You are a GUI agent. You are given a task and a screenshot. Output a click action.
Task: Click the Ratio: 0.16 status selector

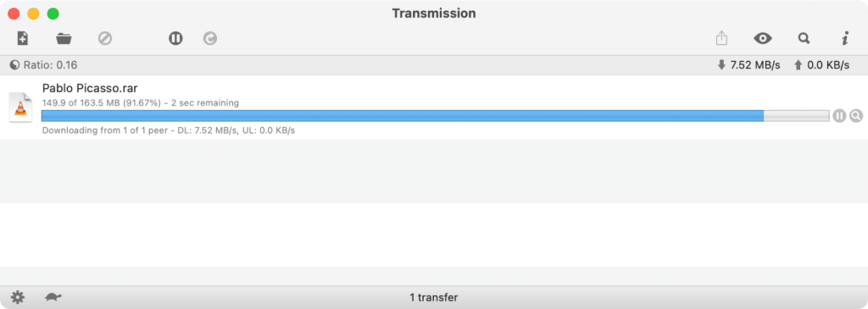tap(43, 65)
